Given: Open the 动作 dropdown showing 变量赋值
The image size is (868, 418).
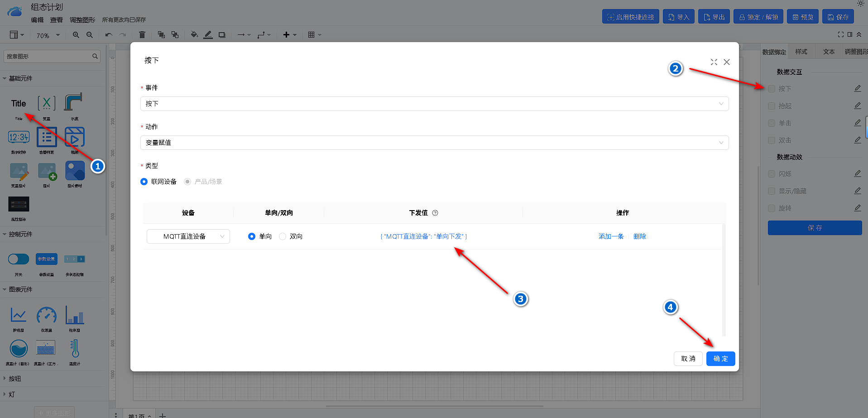Looking at the screenshot, I should tap(434, 143).
